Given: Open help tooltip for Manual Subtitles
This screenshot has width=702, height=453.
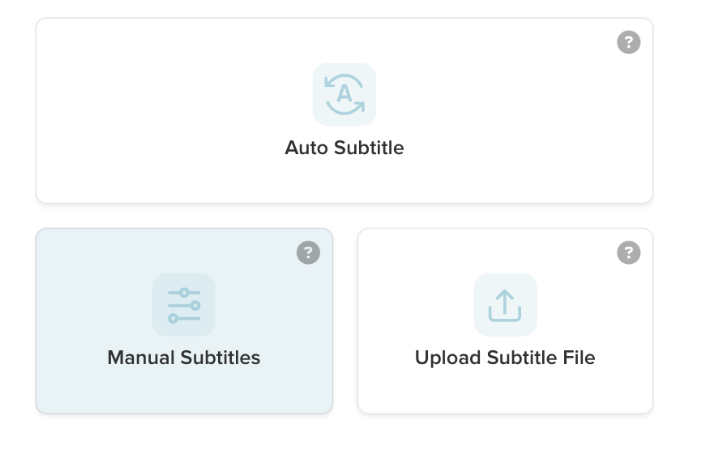Looking at the screenshot, I should point(308,253).
